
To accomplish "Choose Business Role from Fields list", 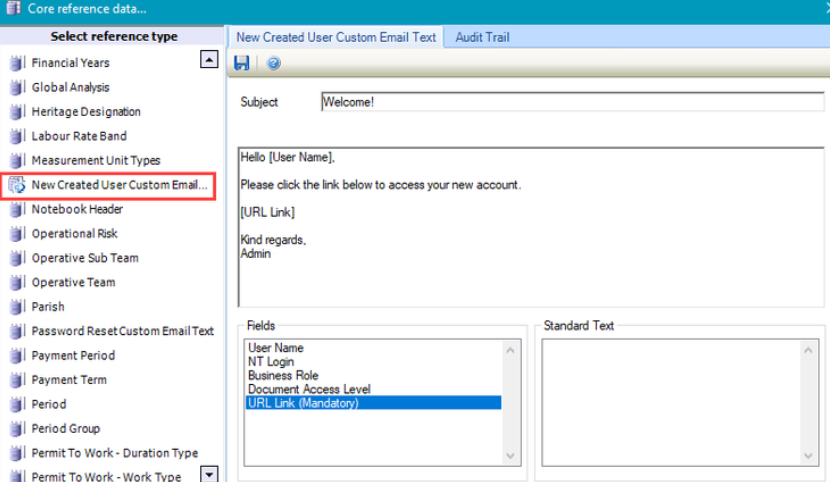I will tap(283, 376).
